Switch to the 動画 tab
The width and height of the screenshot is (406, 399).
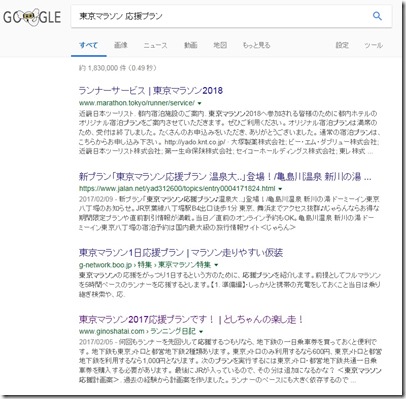pos(190,45)
